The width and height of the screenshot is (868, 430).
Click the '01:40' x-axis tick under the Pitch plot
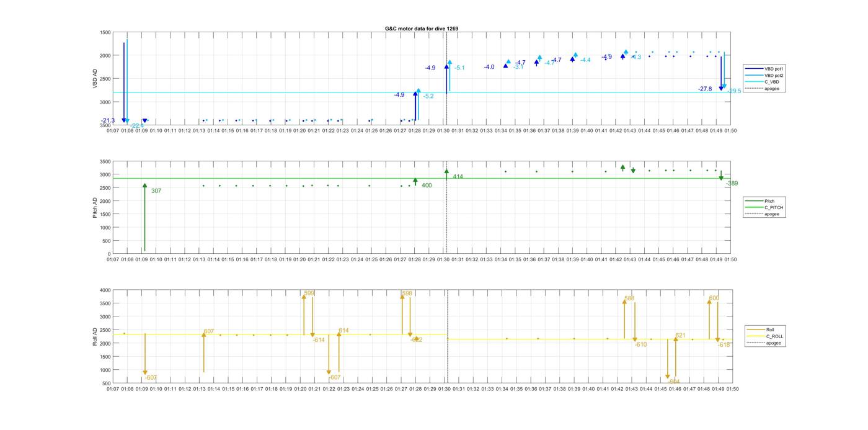[x=587, y=259]
